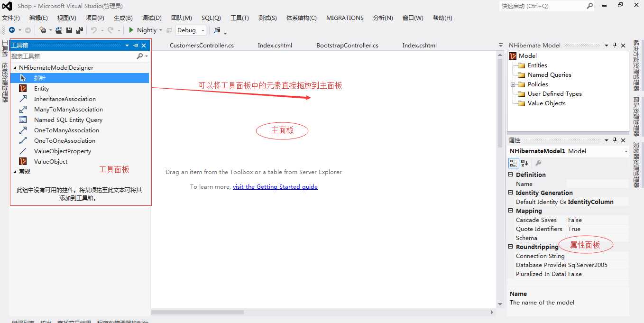Open the MIGRATIONS menu
The image size is (644, 323).
tap(345, 18)
